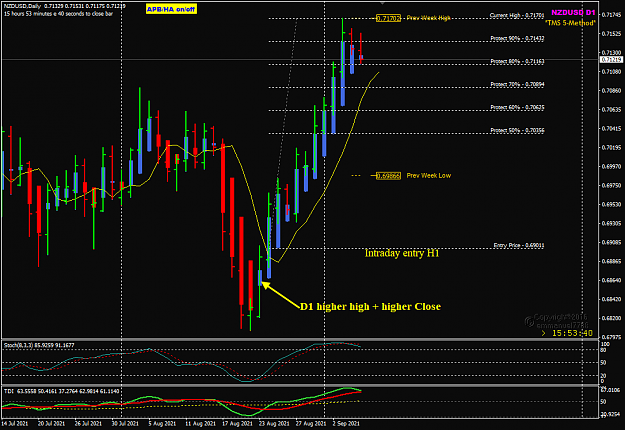Click the 'Protect 60% - 0.70625' label

pos(517,108)
